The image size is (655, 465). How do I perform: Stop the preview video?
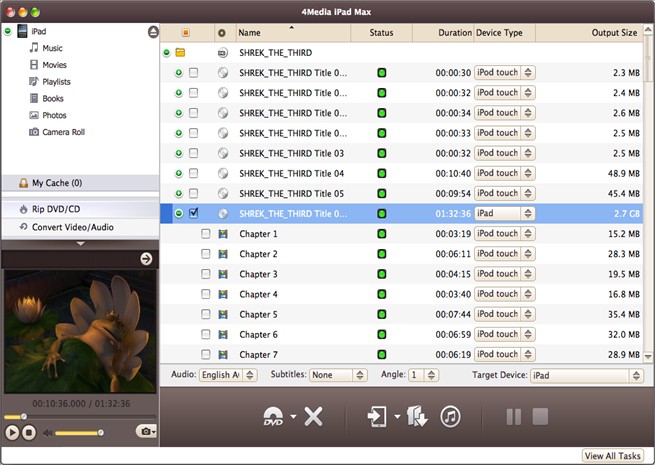[x=29, y=432]
